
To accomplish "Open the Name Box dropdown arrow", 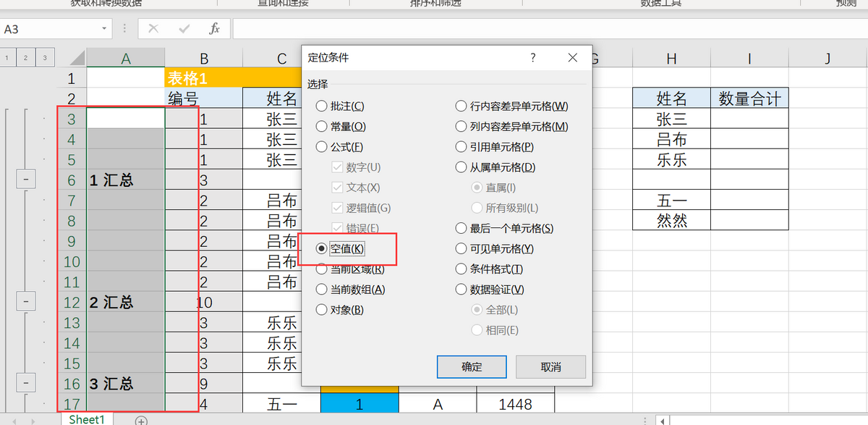I will pyautogui.click(x=105, y=29).
